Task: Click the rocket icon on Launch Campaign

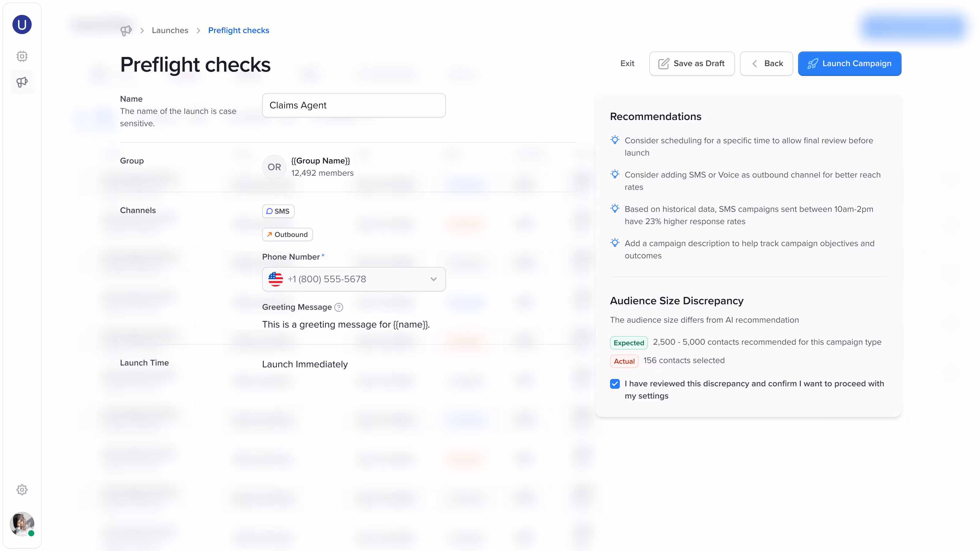Action: [812, 63]
